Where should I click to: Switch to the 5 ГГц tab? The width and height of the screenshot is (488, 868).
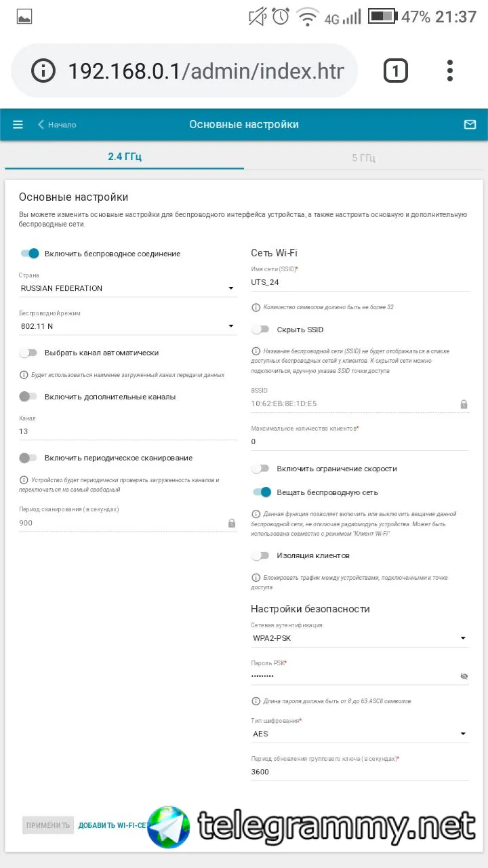(364, 157)
